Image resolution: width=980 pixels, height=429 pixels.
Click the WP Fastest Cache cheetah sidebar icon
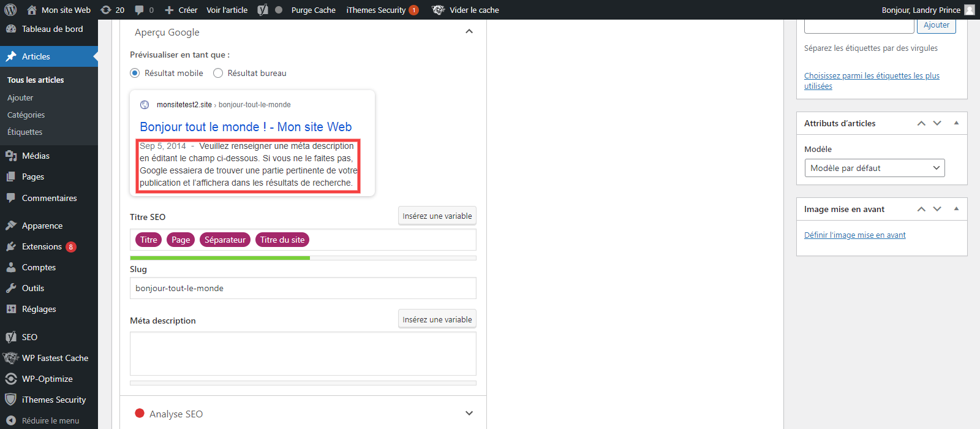click(11, 358)
